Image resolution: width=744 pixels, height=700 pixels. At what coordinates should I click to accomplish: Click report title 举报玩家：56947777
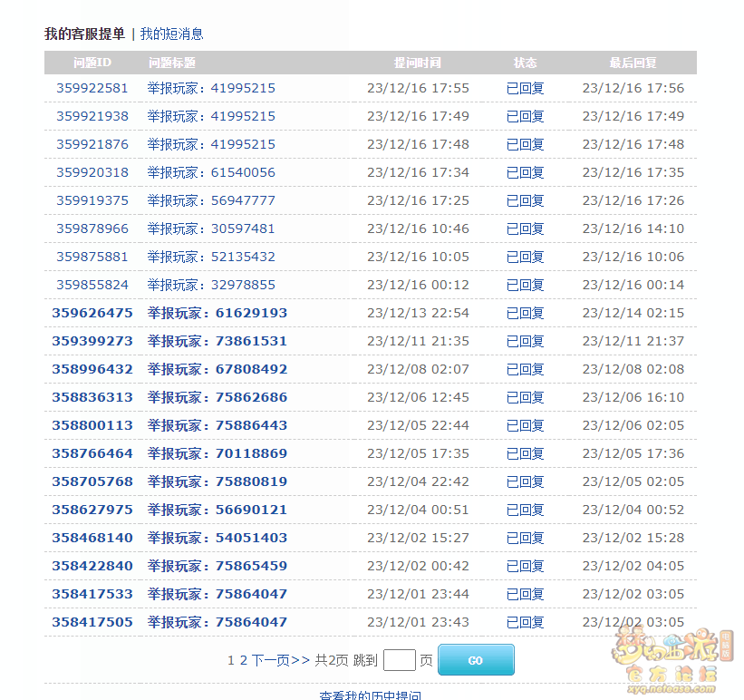211,200
